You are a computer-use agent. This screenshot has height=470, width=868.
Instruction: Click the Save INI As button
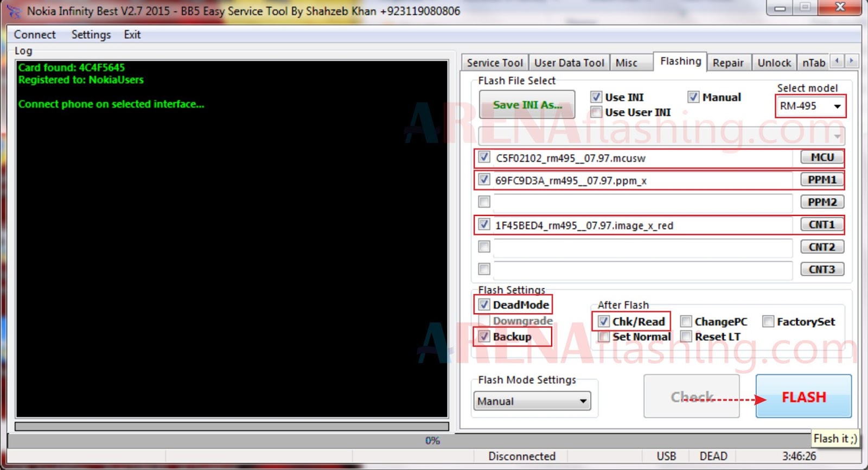(x=527, y=105)
